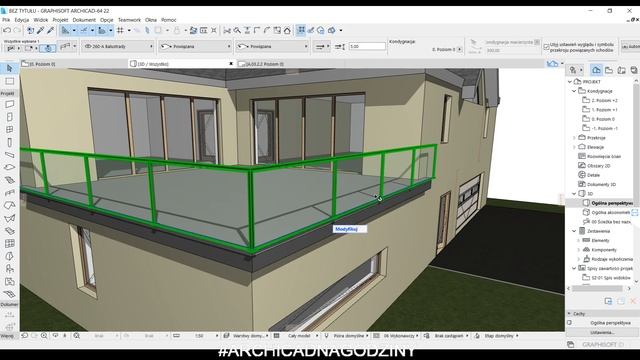The height and width of the screenshot is (360, 640).
Task: Open the View Map icon in Navigator
Action: tap(609, 70)
